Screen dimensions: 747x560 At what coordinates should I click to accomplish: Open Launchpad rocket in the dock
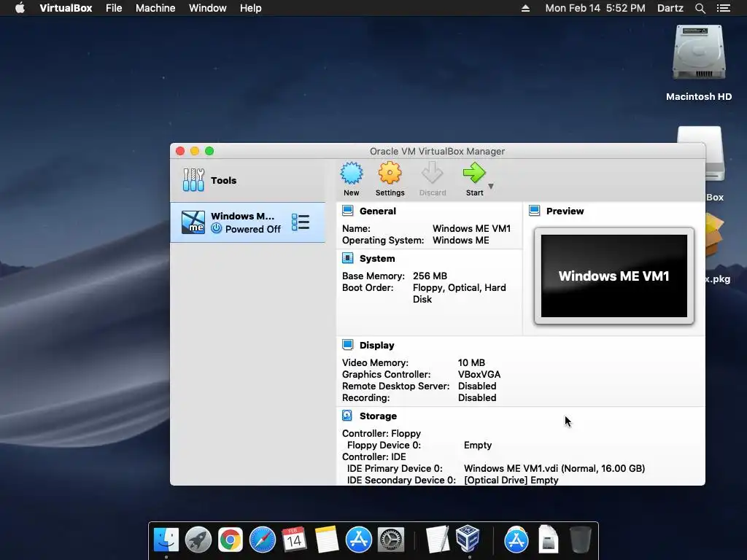tap(198, 540)
